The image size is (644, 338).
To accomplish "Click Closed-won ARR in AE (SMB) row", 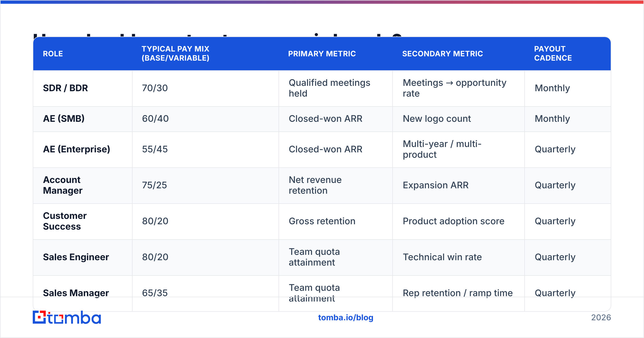I will pos(325,119).
